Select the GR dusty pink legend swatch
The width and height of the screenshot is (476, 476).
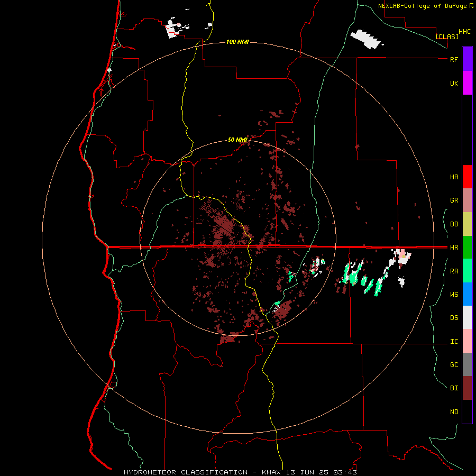pyautogui.click(x=467, y=200)
